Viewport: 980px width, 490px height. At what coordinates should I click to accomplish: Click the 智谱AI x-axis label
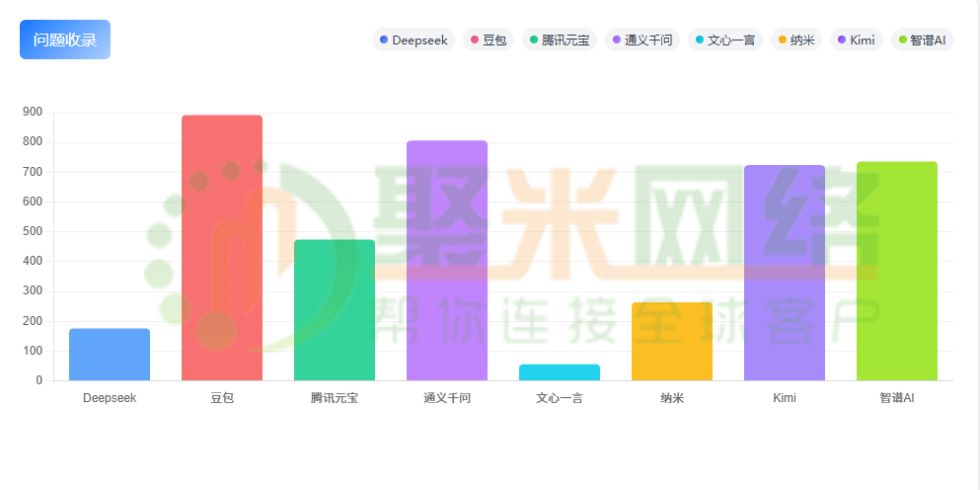pyautogui.click(x=897, y=398)
